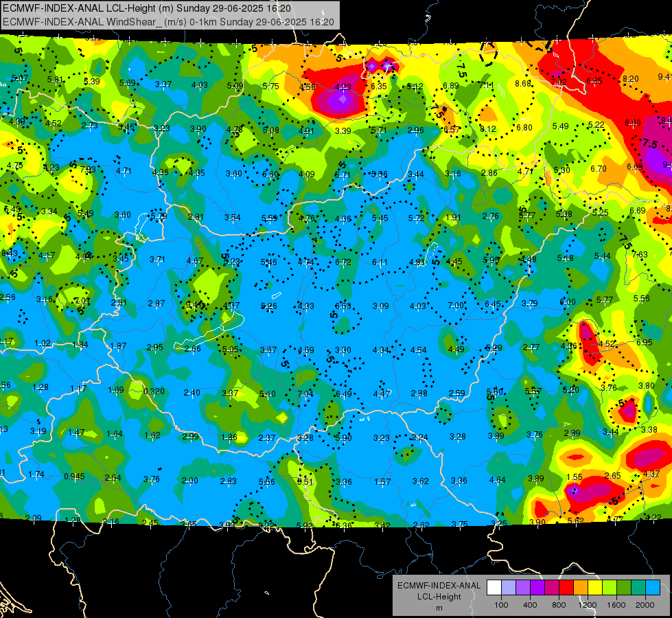The height and width of the screenshot is (618, 672).
Task: Click the grid value '7.04'
Action: (x=305, y=394)
